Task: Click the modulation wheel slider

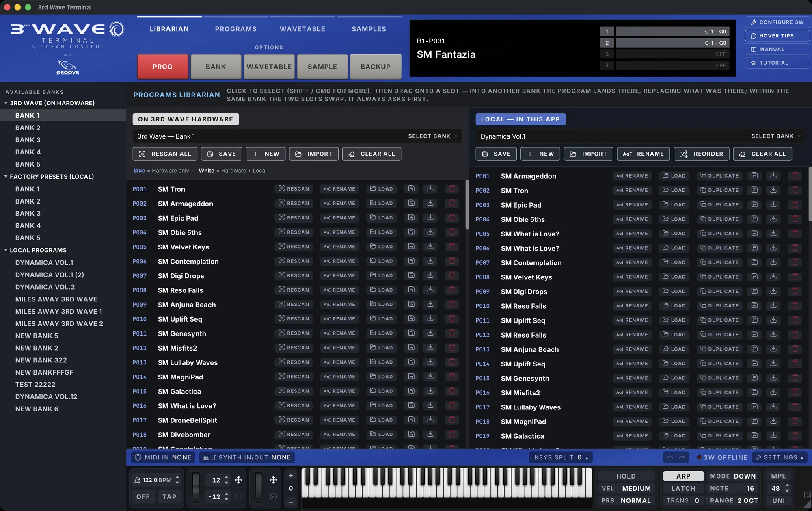Action: point(259,487)
